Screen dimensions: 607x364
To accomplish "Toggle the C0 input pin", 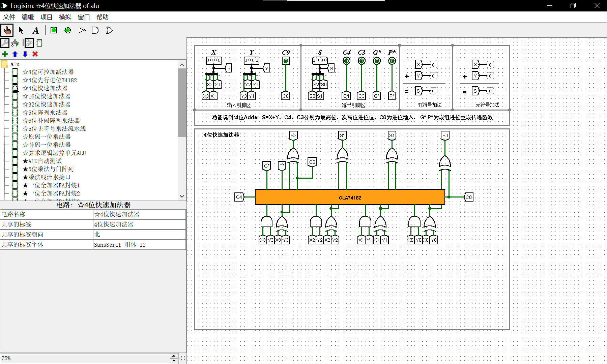I will pyautogui.click(x=286, y=61).
